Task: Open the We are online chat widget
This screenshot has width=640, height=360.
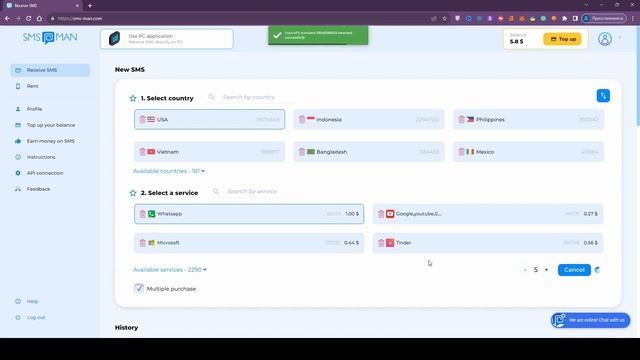Action: [591, 320]
